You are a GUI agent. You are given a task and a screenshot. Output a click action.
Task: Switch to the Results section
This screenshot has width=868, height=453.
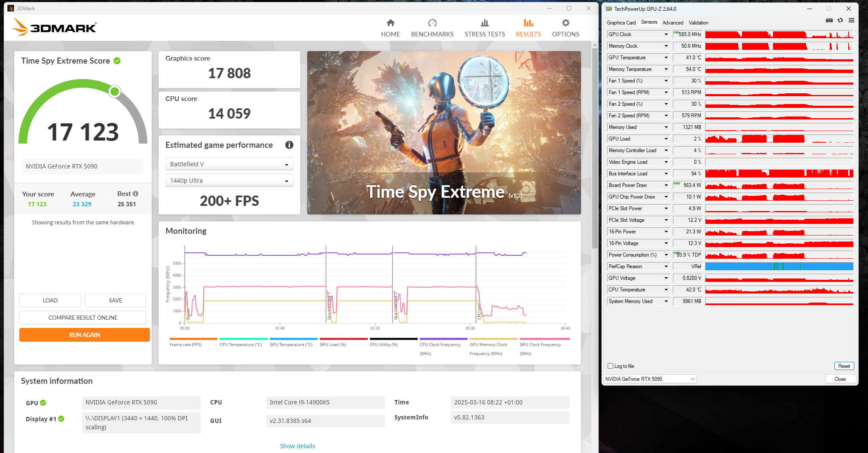(528, 28)
